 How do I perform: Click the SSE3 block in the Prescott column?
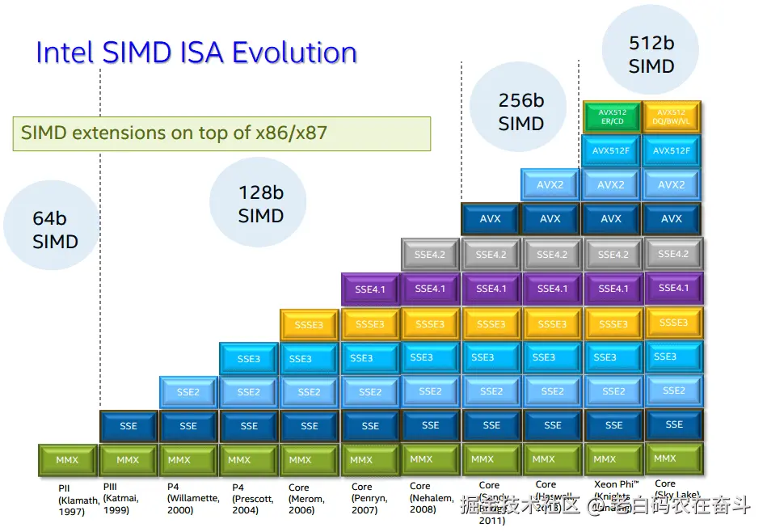point(248,358)
